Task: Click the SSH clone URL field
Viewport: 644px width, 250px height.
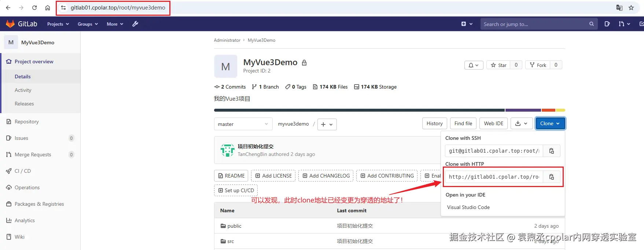Action: pos(494,151)
